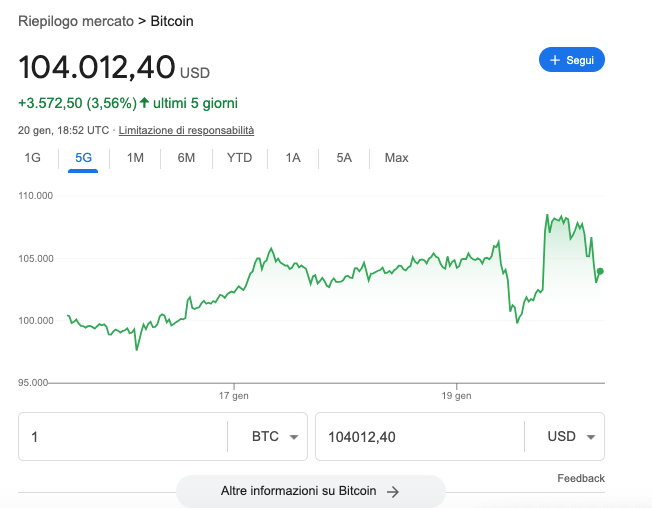
Task: Open Limitazione di responsabilità link
Action: tap(186, 131)
